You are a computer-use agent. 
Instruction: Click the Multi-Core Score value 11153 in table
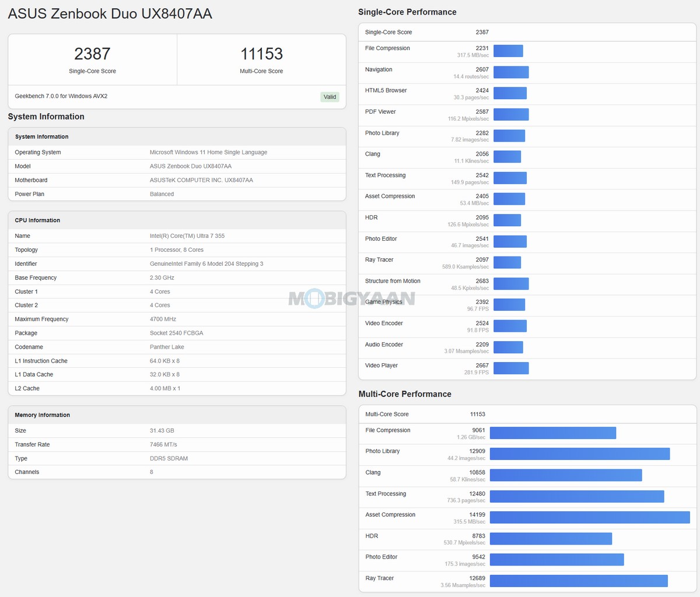477,414
